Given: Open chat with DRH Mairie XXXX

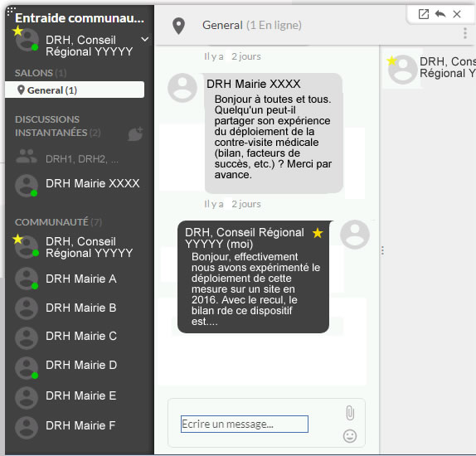Looking at the screenshot, I should click(77, 184).
